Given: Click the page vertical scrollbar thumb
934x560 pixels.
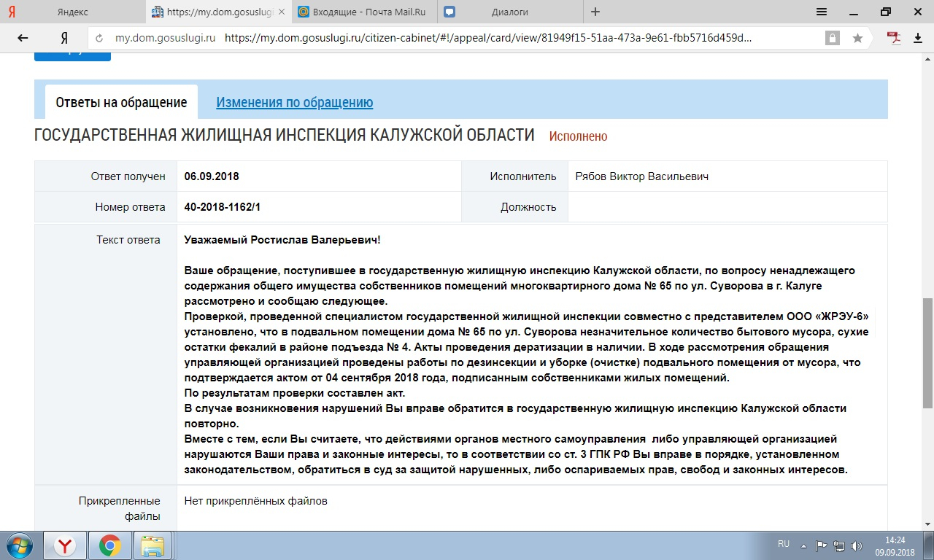Looking at the screenshot, I should [927, 353].
